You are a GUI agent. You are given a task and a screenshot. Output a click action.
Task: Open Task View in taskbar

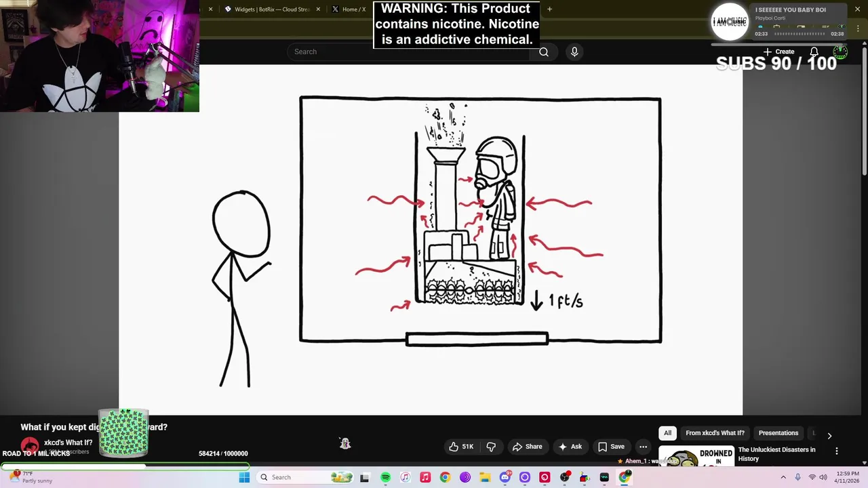tap(364, 477)
